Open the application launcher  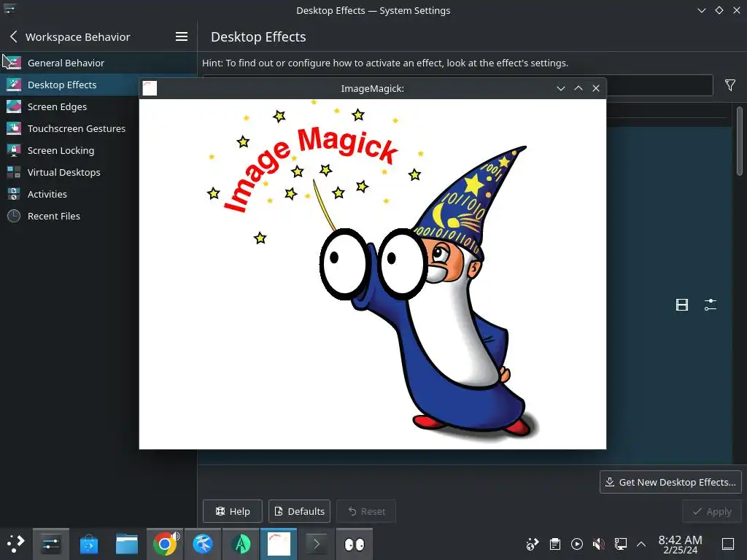point(15,544)
